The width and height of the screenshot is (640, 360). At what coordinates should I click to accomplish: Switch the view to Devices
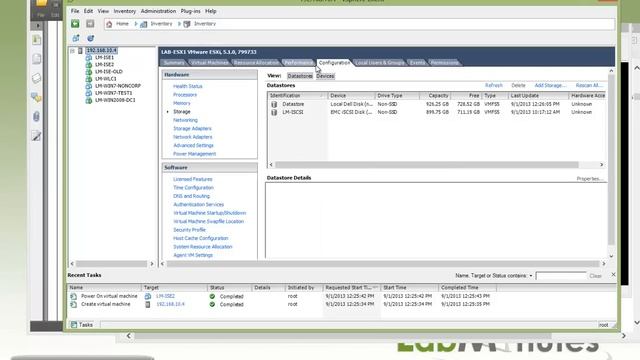[325, 76]
